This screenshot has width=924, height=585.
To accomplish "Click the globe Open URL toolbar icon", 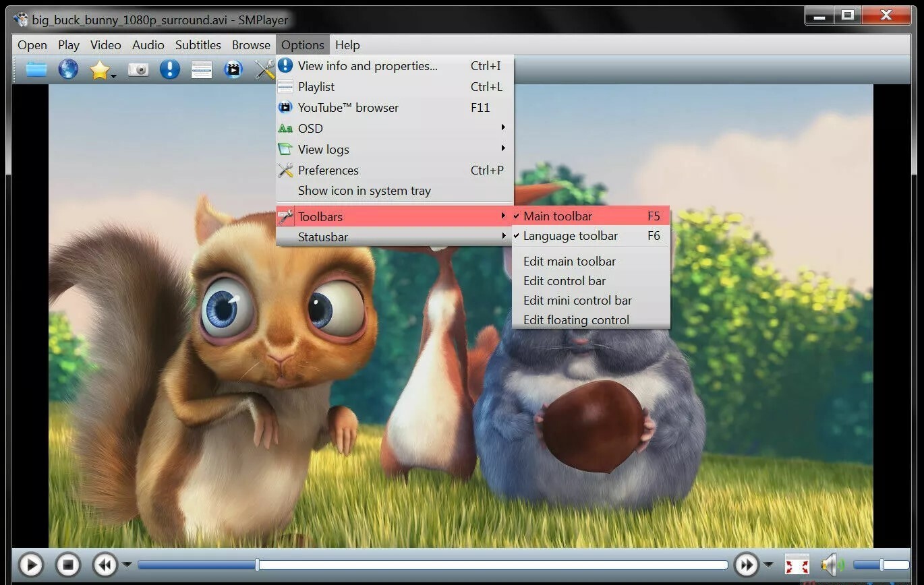I will coord(68,69).
